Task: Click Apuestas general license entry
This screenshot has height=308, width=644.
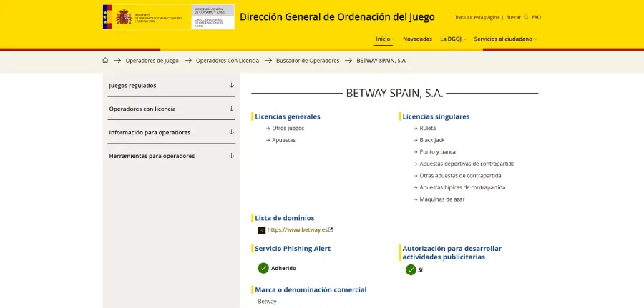Action: pyautogui.click(x=283, y=140)
